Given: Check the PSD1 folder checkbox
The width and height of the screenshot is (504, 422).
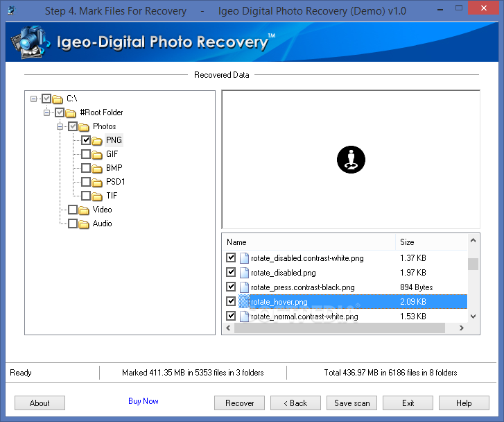Looking at the screenshot, I should click(86, 182).
